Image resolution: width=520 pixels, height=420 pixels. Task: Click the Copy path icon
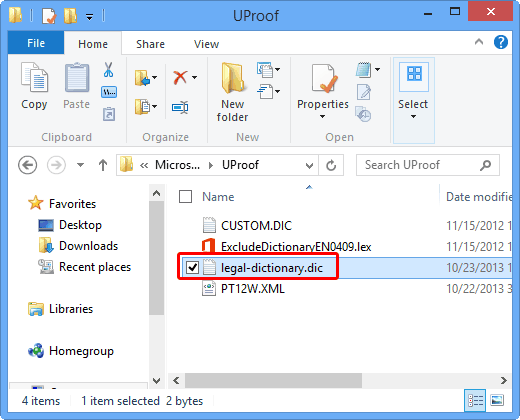click(x=109, y=92)
